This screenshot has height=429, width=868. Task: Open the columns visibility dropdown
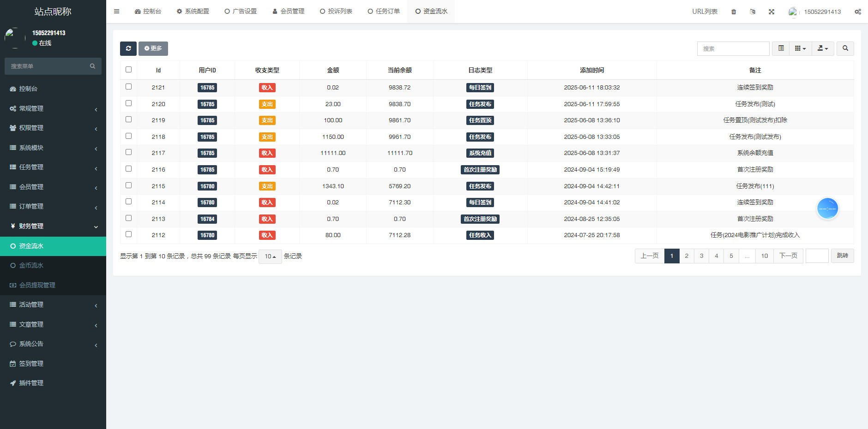coord(800,48)
